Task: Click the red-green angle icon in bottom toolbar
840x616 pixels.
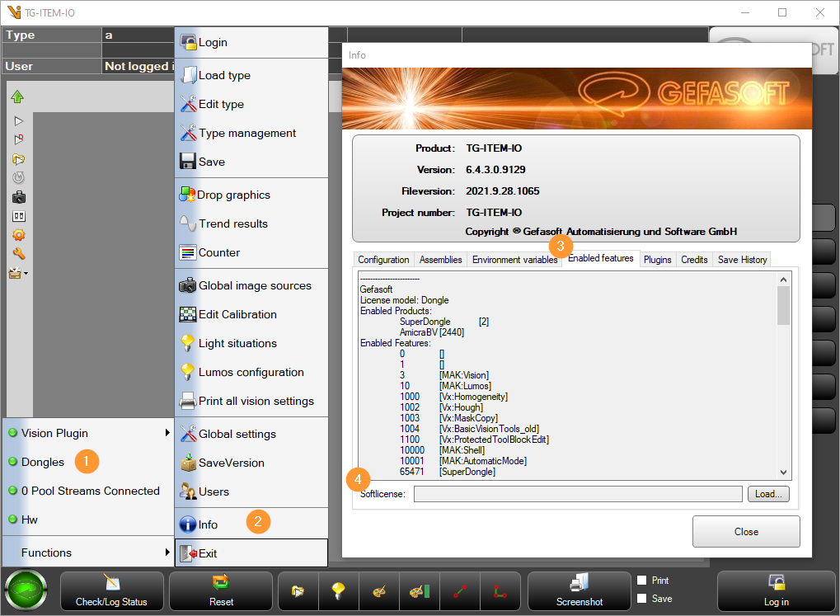Action: (x=500, y=590)
